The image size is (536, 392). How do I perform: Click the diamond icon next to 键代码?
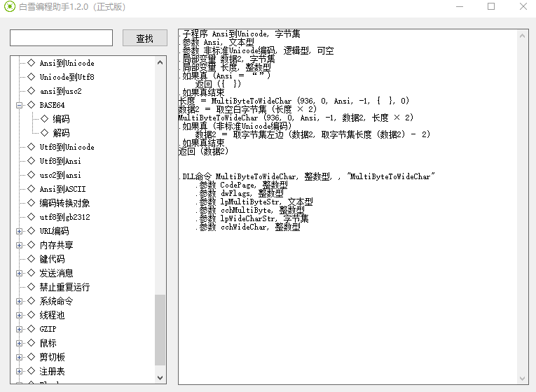pos(31,259)
